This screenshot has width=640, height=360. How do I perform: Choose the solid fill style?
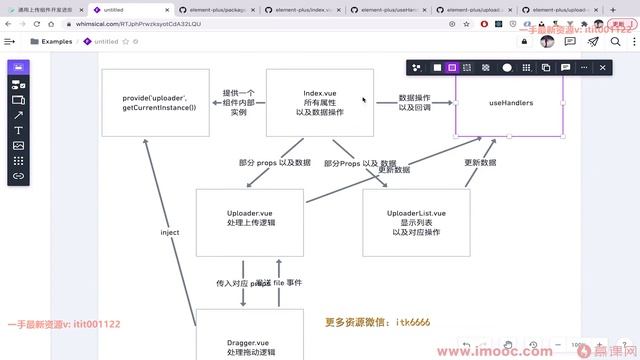click(437, 68)
